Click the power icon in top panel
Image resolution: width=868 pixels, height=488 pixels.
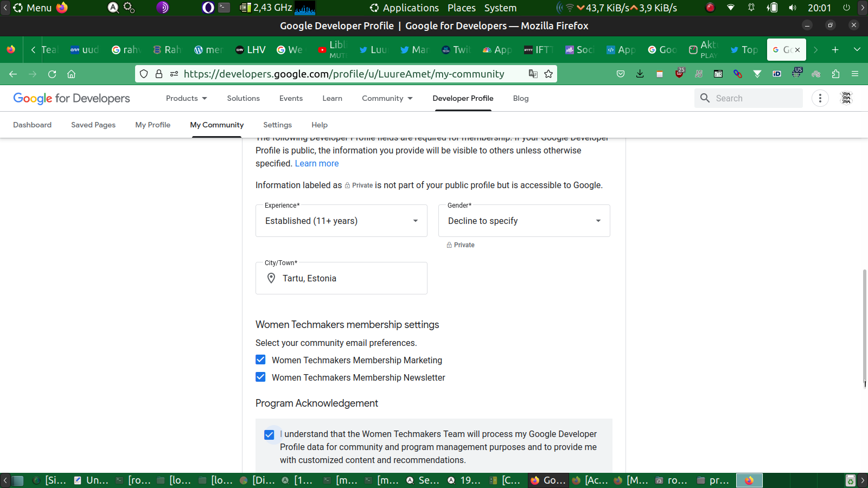click(x=846, y=8)
